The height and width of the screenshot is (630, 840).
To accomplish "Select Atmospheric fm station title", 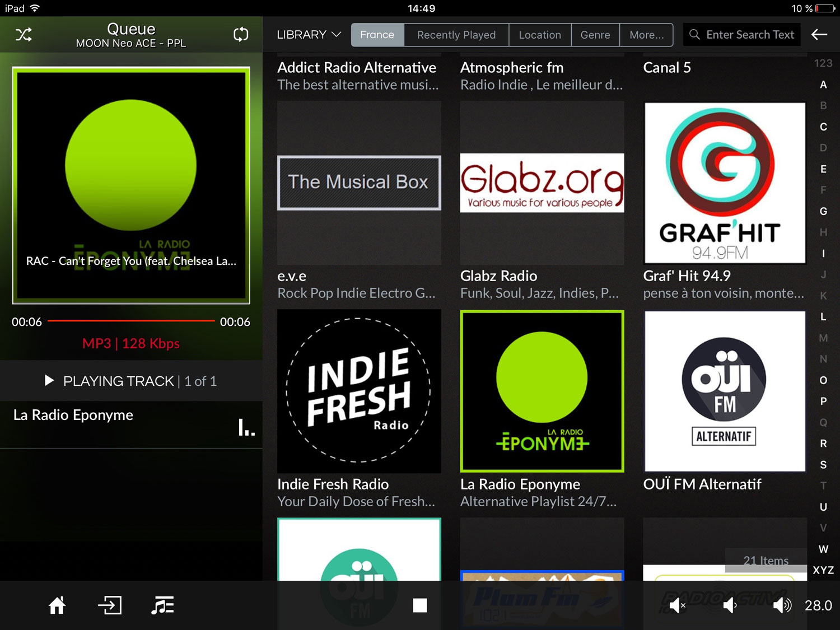I will (512, 68).
